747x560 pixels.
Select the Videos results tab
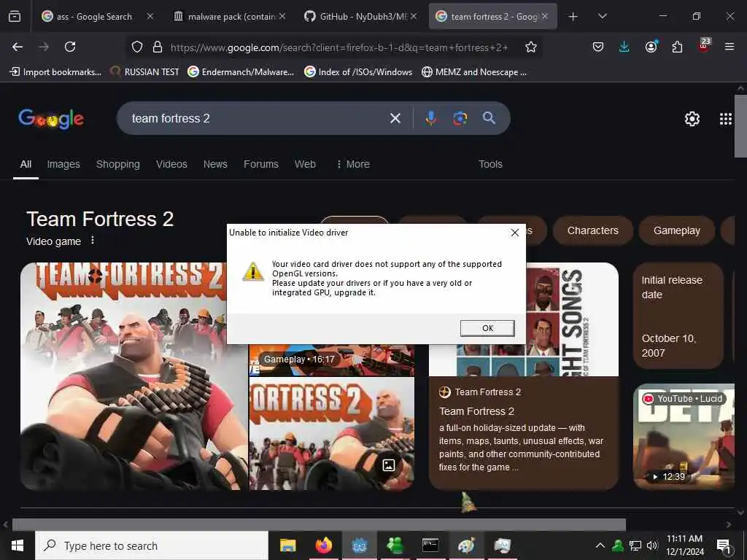(171, 164)
